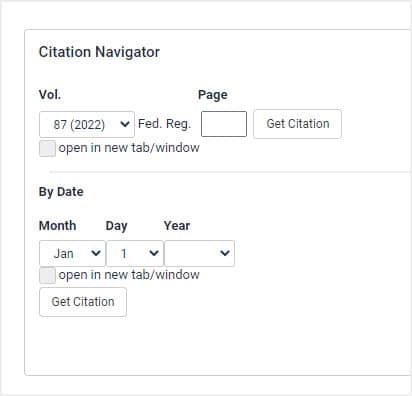Click chevron arrow on the Day selector
The height and width of the screenshot is (396, 412).
154,253
